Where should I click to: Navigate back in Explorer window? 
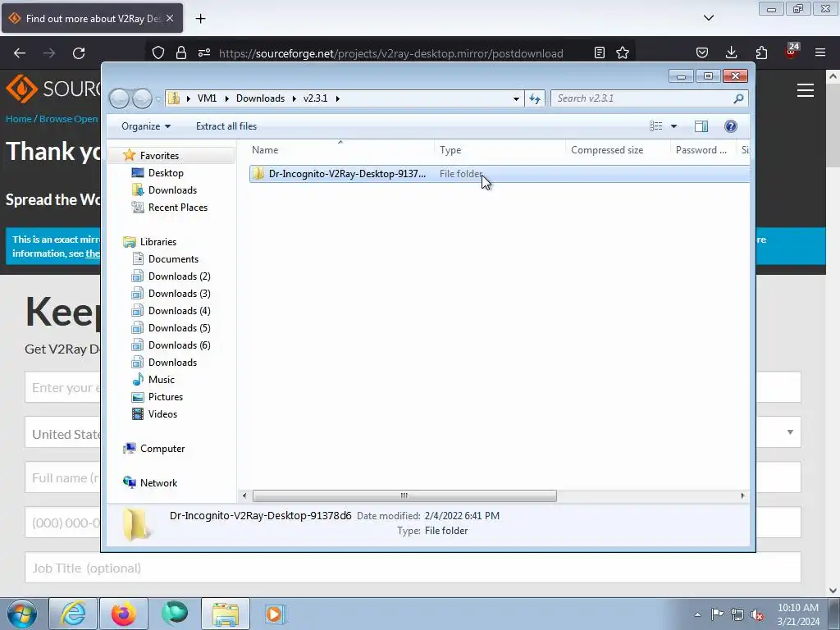(120, 98)
